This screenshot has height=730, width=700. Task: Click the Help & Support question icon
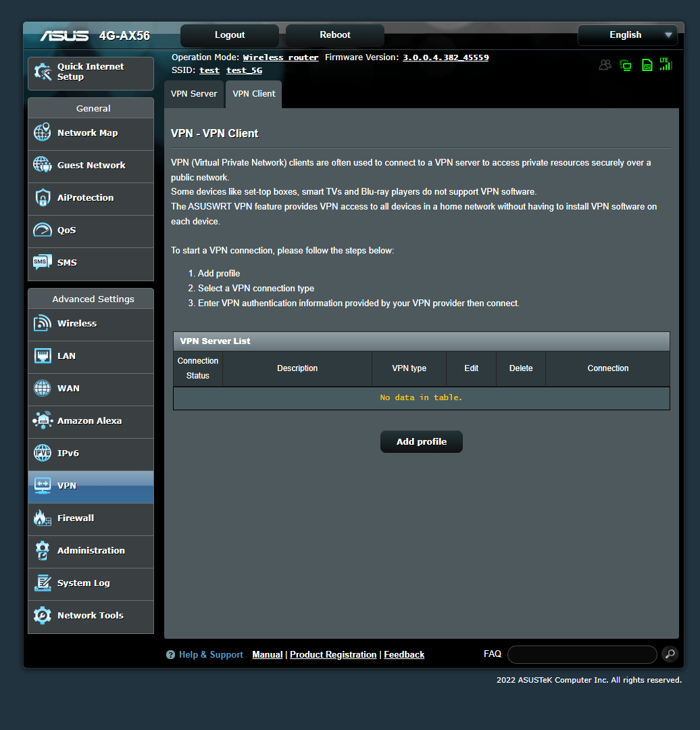170,654
